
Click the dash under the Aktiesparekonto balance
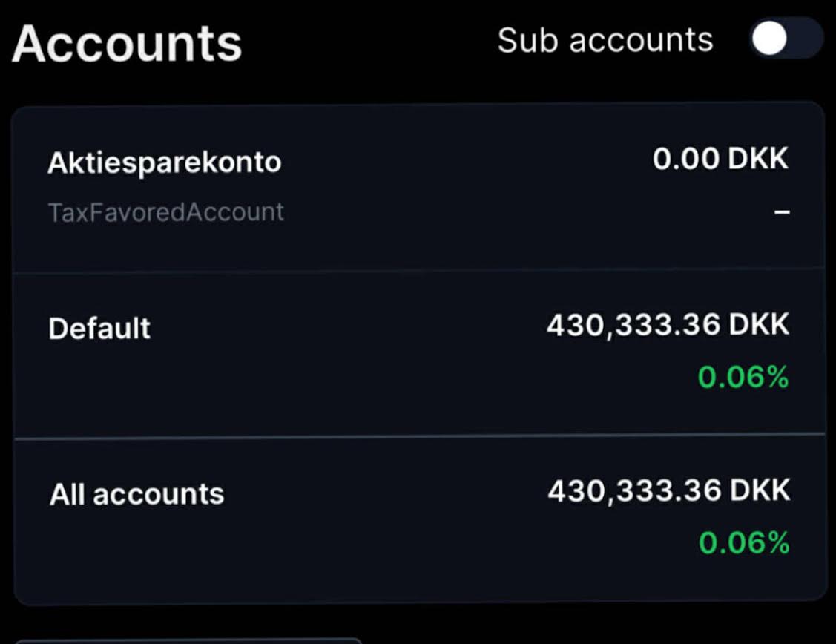click(x=781, y=212)
